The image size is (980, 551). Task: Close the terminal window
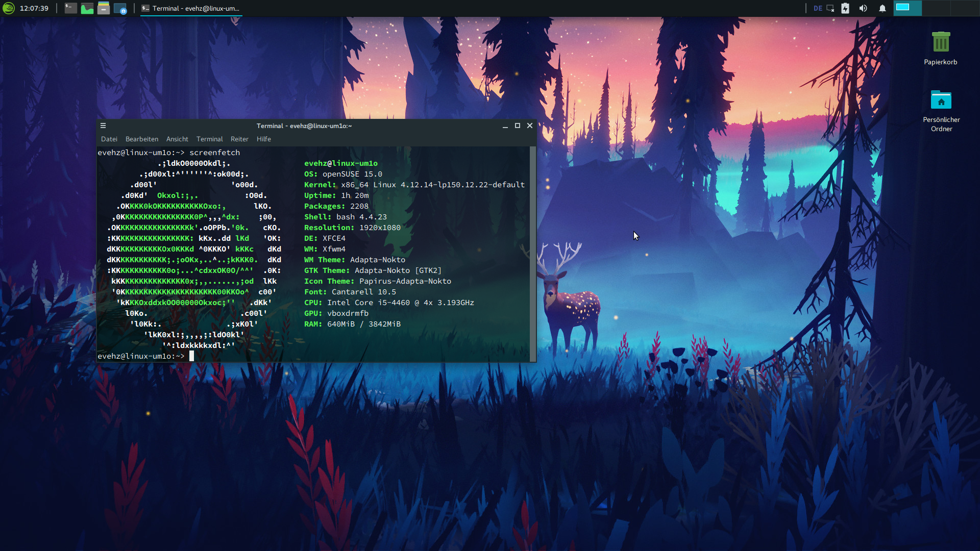[530, 126]
